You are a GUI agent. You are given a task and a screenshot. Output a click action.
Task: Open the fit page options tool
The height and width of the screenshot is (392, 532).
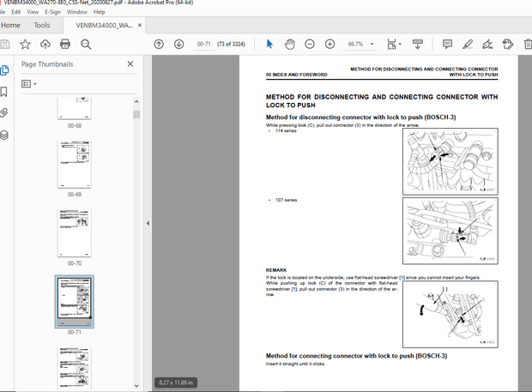tap(391, 44)
